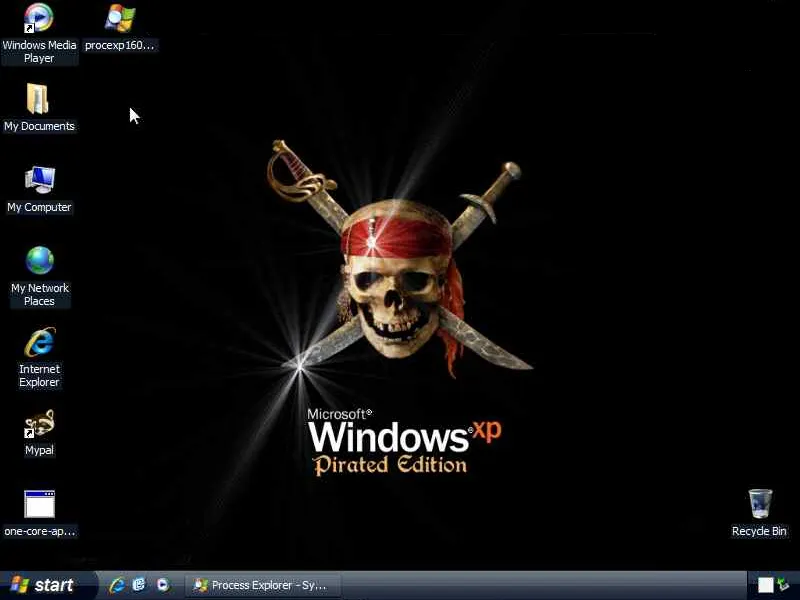
Task: Launch Internet Explorer from Quick Launch
Action: point(116,585)
